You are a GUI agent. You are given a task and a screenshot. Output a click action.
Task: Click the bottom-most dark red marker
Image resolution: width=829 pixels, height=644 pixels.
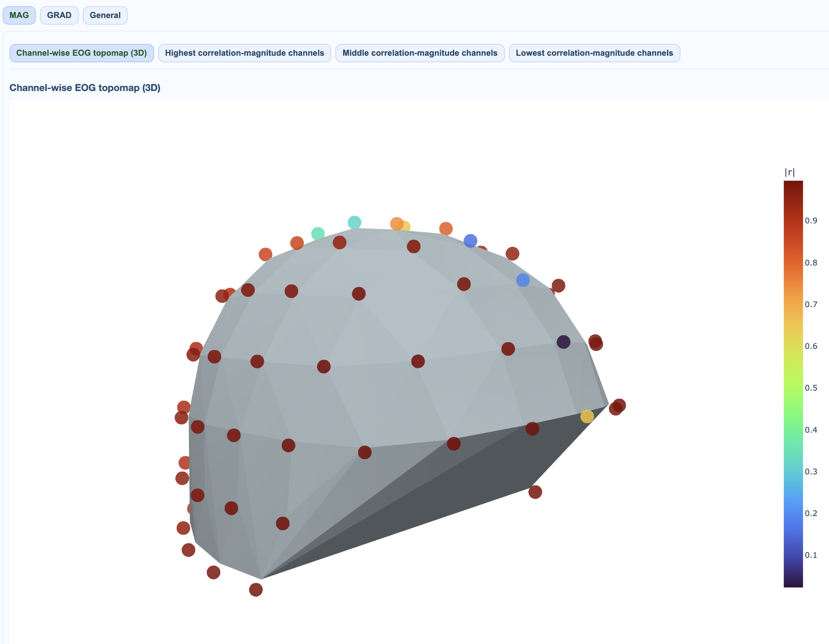256,589
